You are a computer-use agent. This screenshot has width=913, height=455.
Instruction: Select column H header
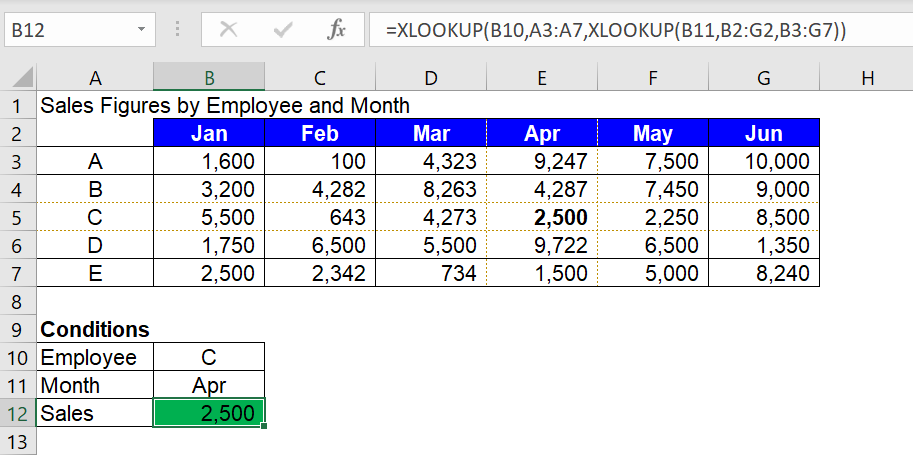coord(867,77)
